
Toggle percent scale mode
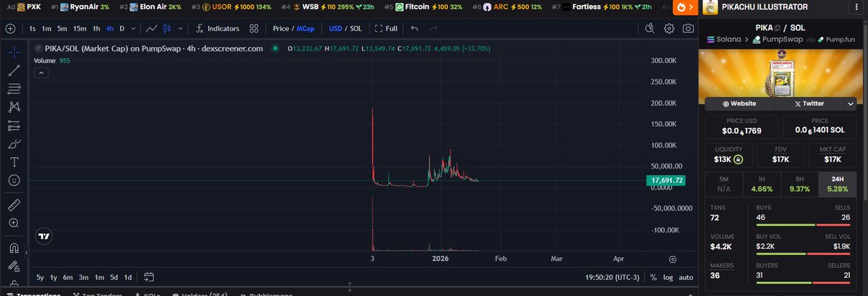pyautogui.click(x=653, y=277)
